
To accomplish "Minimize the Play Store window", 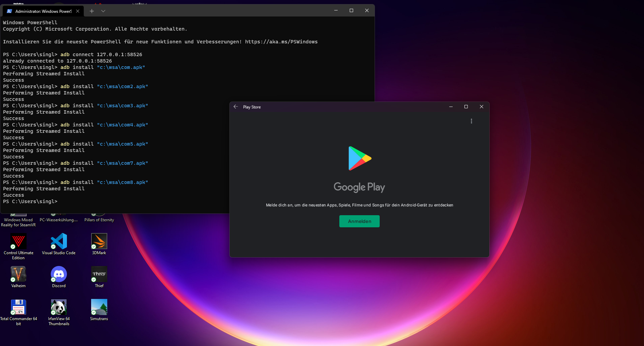I will (451, 107).
